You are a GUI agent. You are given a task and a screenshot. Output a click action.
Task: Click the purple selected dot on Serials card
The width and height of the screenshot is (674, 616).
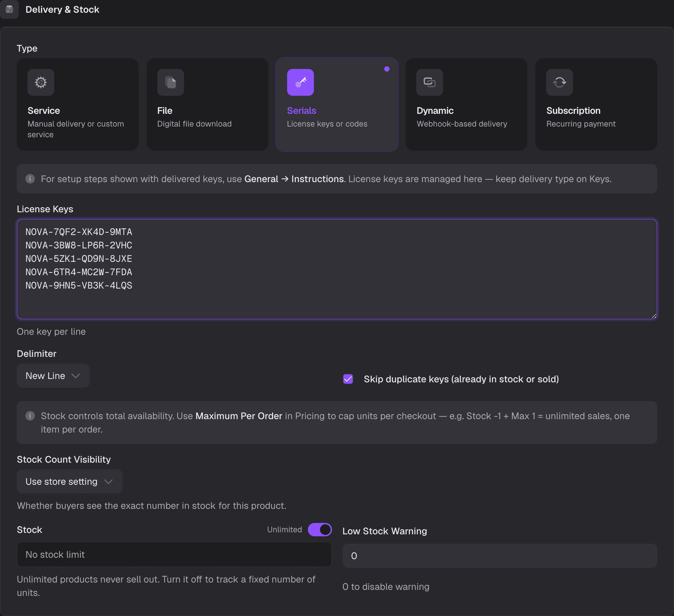point(387,69)
